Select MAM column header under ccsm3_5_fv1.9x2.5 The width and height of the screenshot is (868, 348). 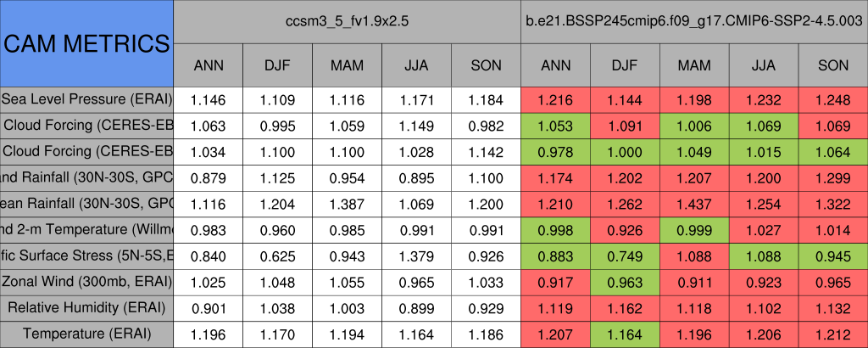348,65
